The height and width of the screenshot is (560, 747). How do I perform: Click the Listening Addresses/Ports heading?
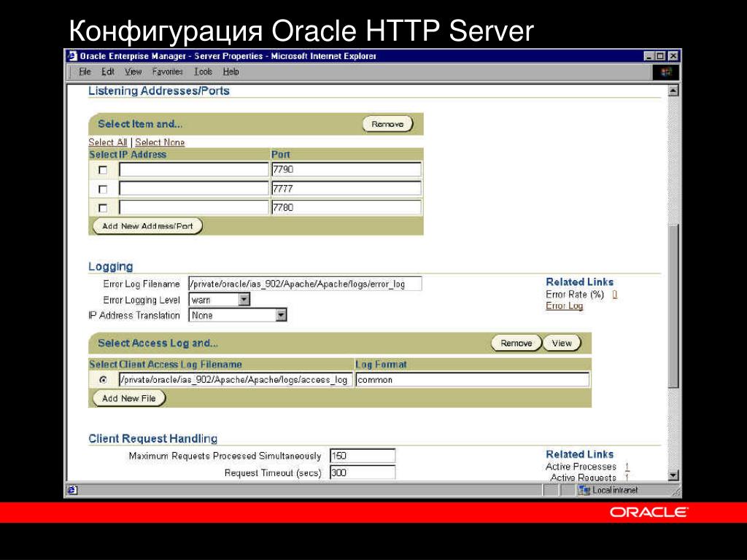158,91
